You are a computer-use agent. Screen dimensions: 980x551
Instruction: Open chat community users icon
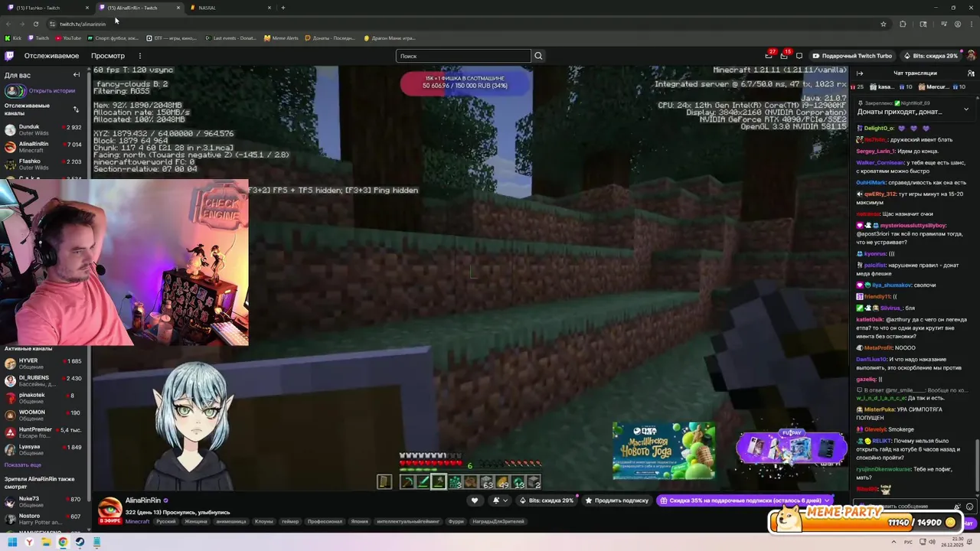click(970, 73)
